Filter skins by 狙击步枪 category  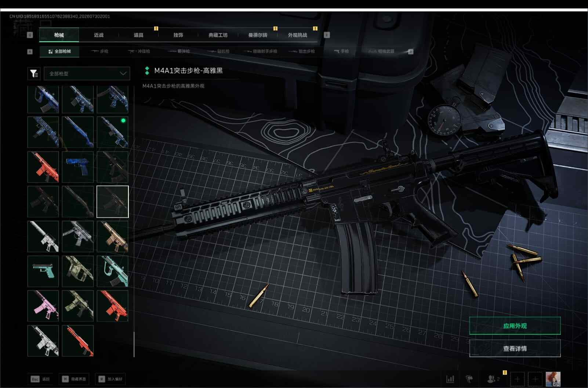302,51
